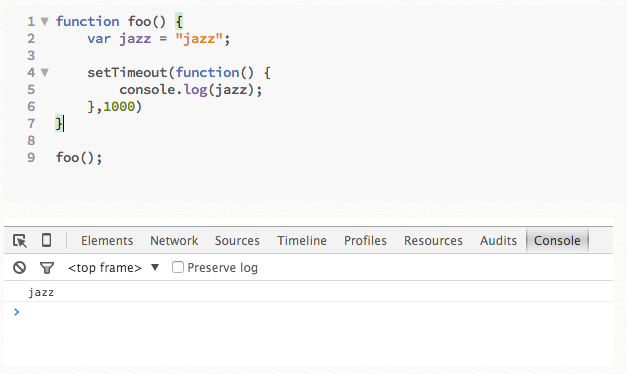This screenshot has width=627, height=374.
Task: Enable the Preserve log checkbox
Action: (x=178, y=267)
